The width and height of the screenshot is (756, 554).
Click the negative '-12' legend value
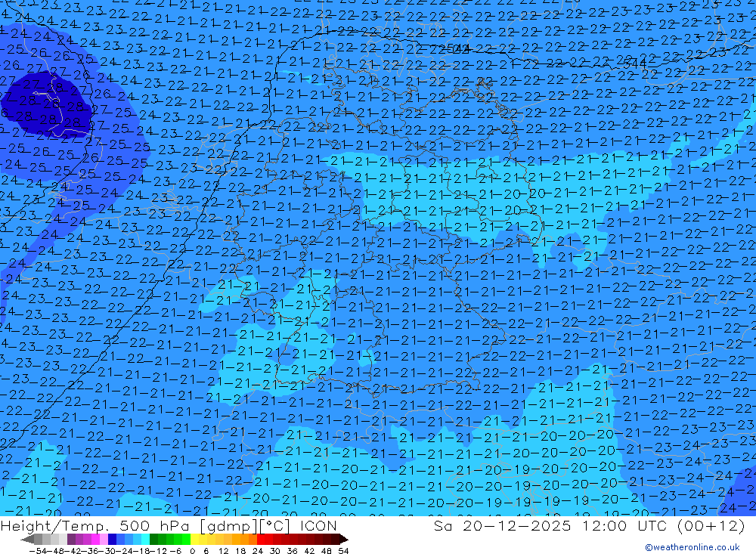pyautogui.click(x=158, y=551)
